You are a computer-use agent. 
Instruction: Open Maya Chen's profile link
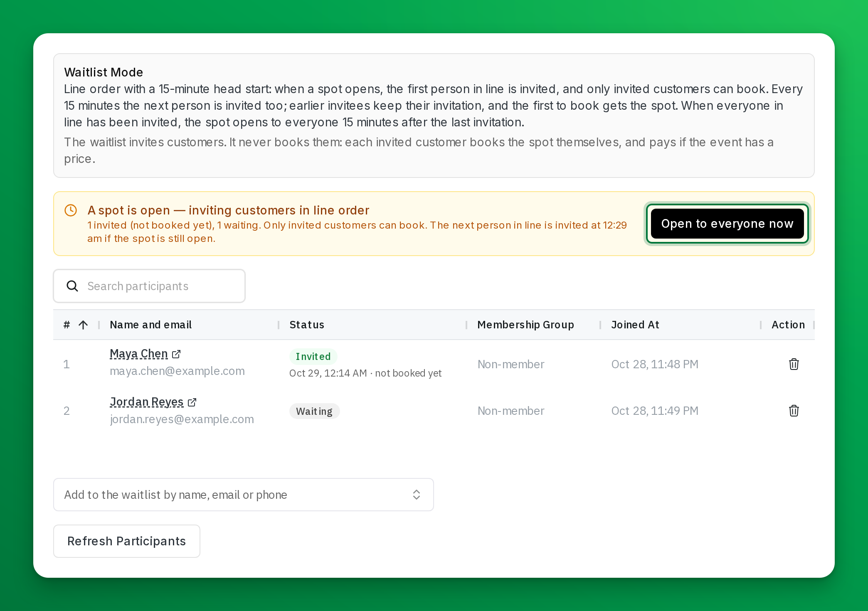click(139, 354)
